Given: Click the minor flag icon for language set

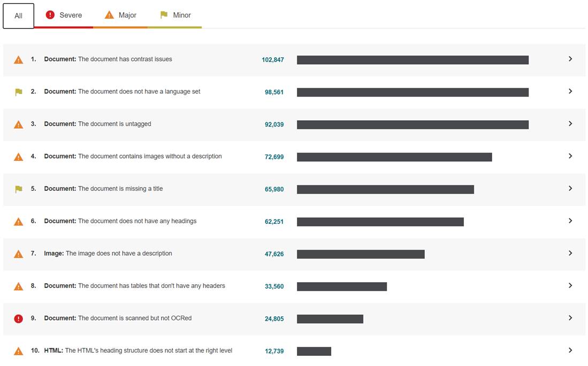Looking at the screenshot, I should pos(18,92).
